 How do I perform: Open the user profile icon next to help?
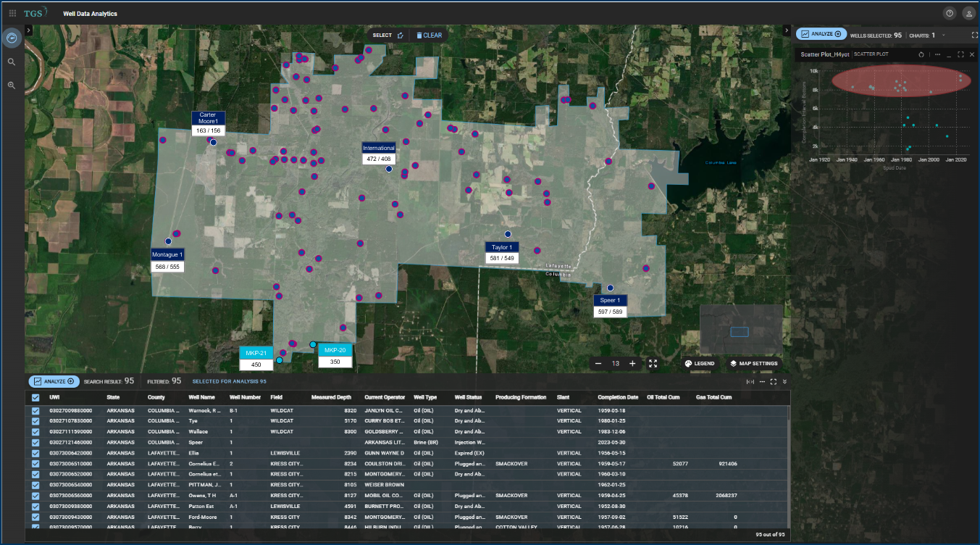pyautogui.click(x=969, y=12)
